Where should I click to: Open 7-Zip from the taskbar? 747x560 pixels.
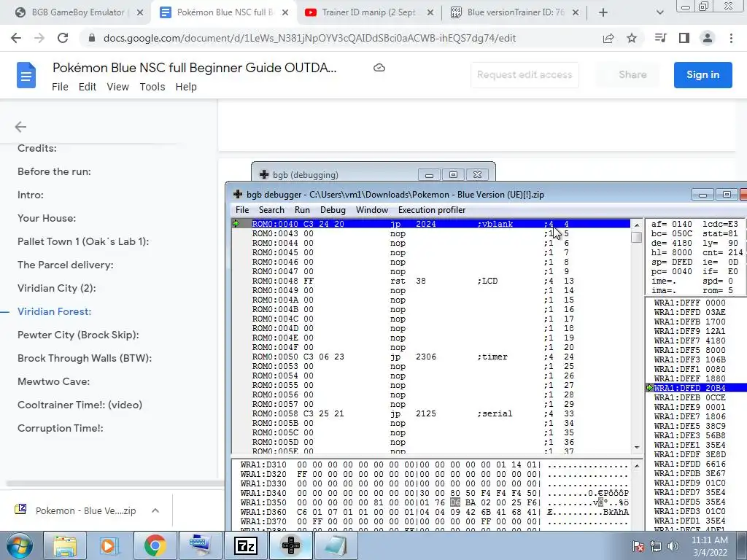[x=246, y=545]
